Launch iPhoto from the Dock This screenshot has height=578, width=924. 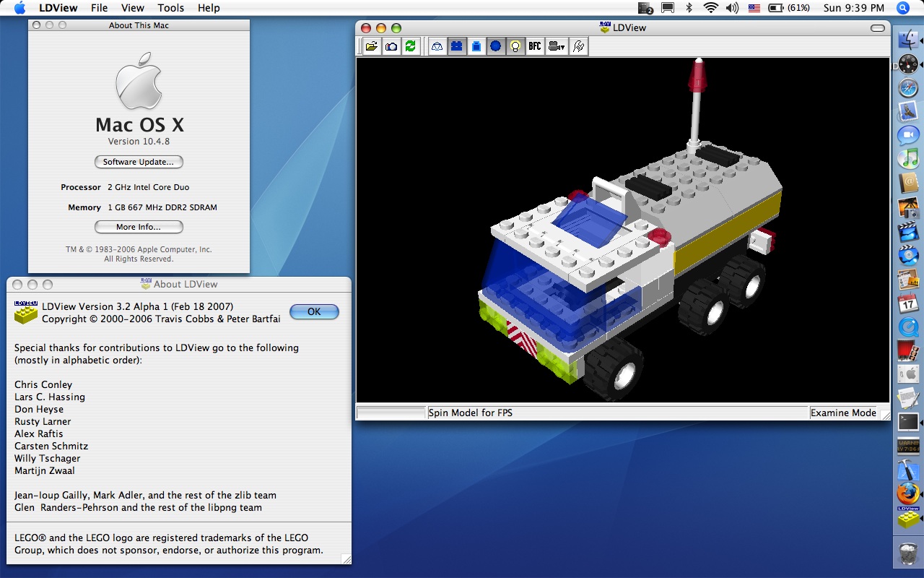coord(908,208)
